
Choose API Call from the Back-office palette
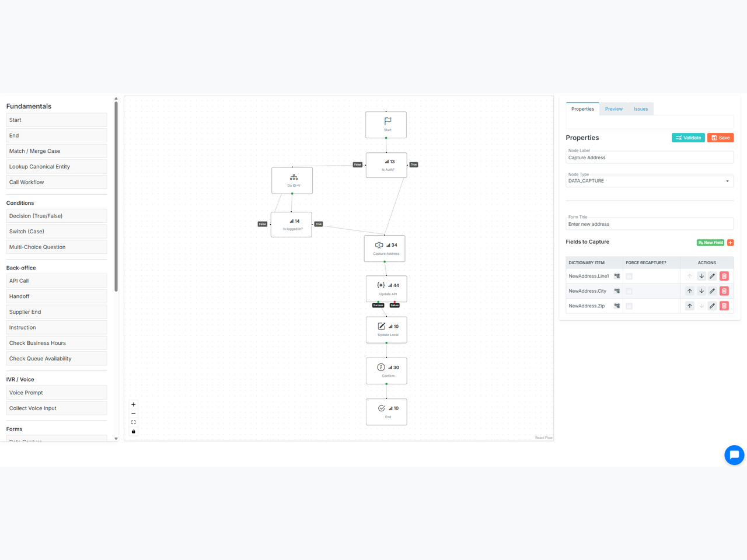[57, 281]
